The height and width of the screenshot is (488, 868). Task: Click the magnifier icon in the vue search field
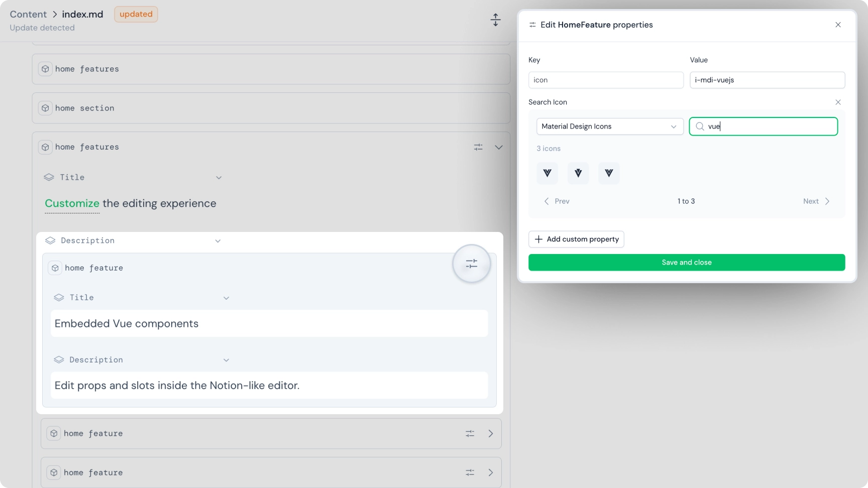[699, 127]
